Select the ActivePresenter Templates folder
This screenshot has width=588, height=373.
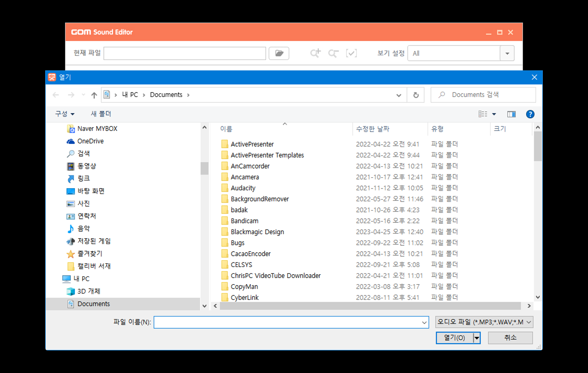pos(267,155)
